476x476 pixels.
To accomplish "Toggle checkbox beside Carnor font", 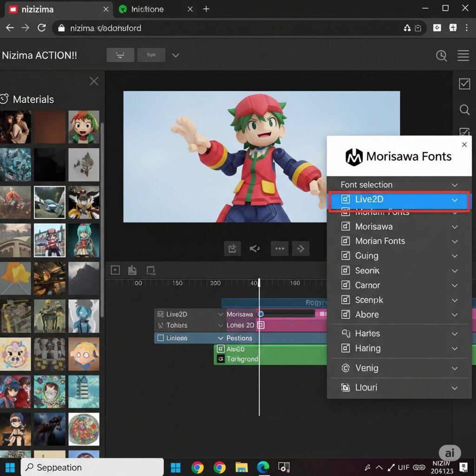I will (345, 285).
